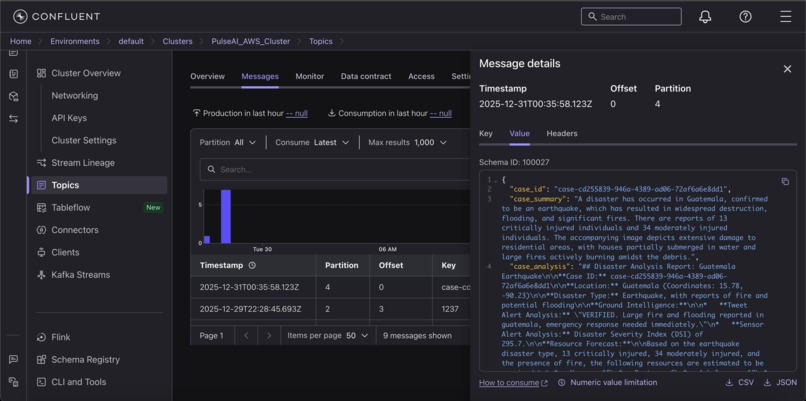Click the Home breadcrumb link
The width and height of the screenshot is (806, 401).
(21, 41)
